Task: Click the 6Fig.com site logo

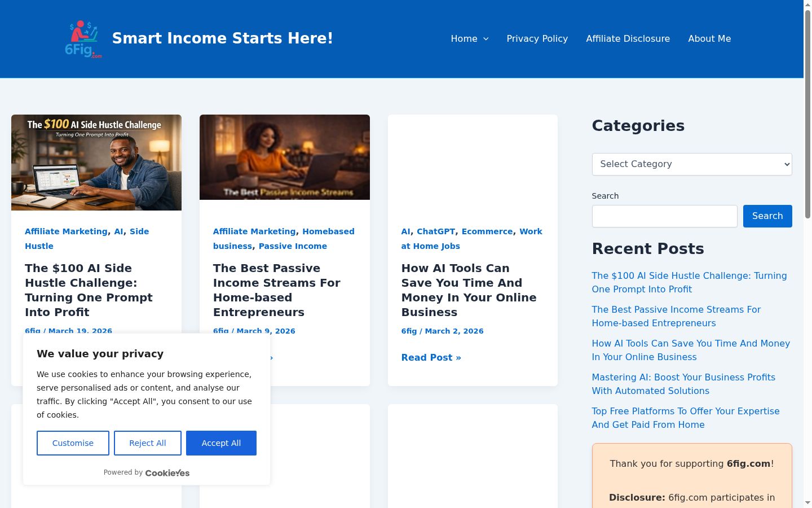Action: [x=83, y=39]
